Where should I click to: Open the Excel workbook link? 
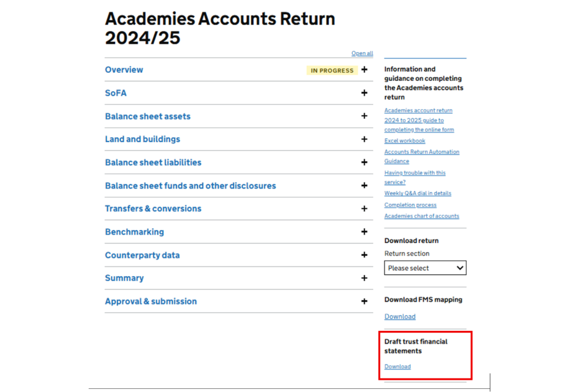[405, 141]
